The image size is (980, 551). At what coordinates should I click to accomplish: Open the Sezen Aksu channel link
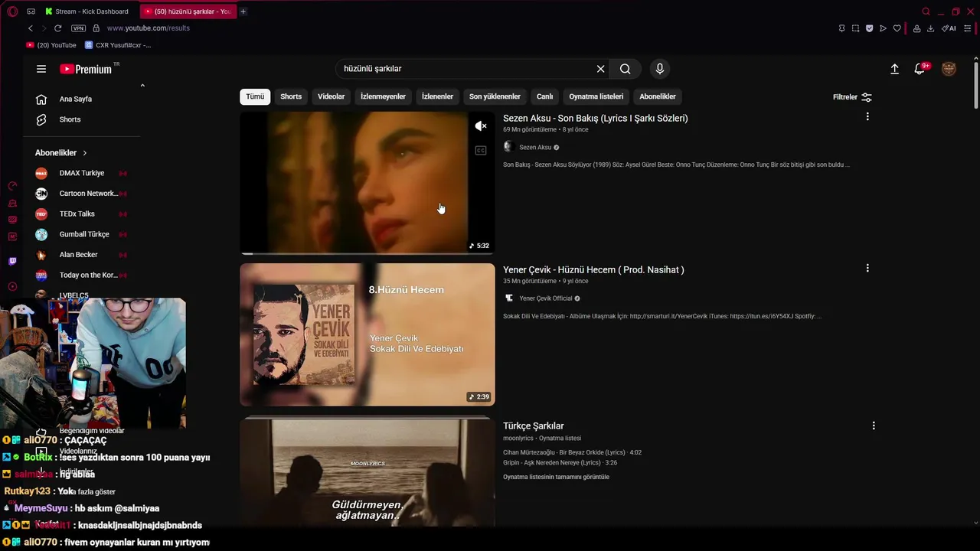point(535,147)
